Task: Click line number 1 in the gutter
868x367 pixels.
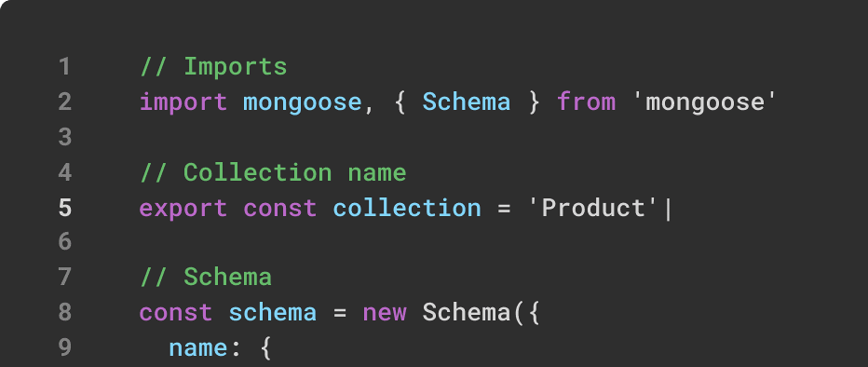Action: click(65, 67)
